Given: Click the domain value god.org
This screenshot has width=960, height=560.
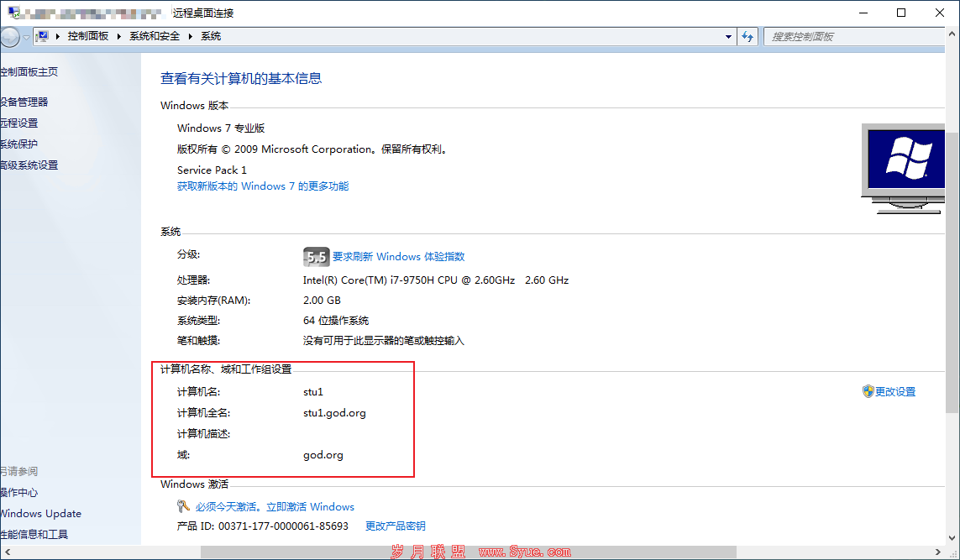Looking at the screenshot, I should [323, 455].
